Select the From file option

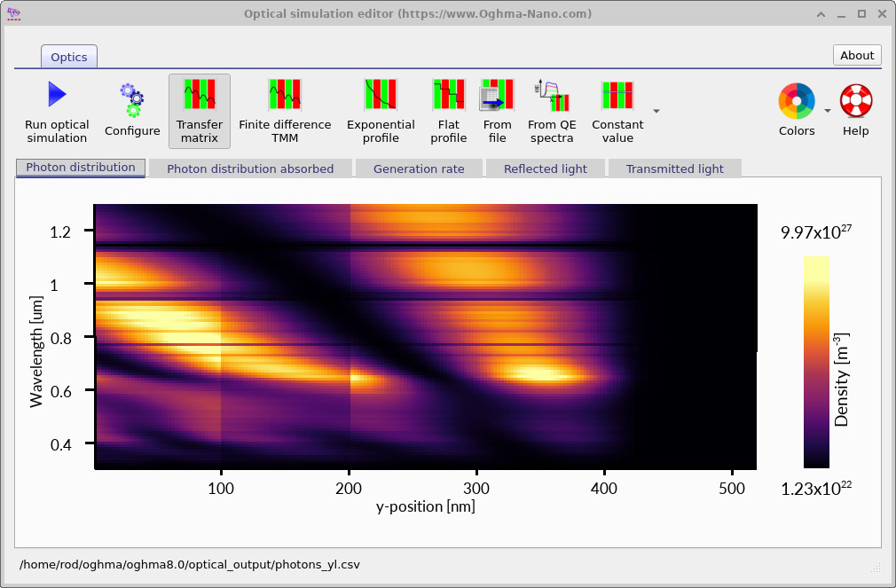pyautogui.click(x=497, y=112)
